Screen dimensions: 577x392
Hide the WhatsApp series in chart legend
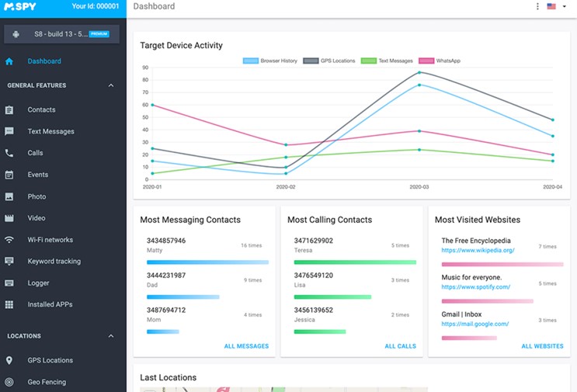pos(440,61)
